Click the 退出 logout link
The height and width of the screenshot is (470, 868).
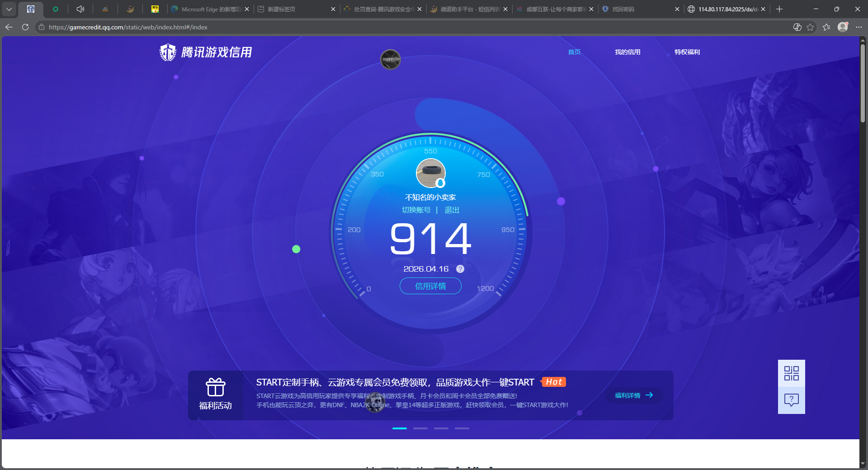(452, 210)
